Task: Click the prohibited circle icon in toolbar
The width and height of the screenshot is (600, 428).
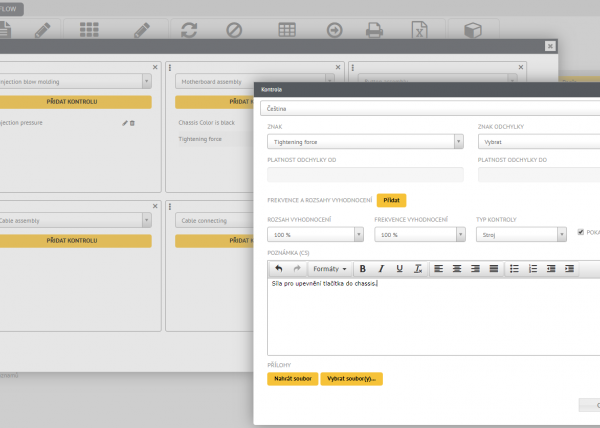Action: (234, 30)
